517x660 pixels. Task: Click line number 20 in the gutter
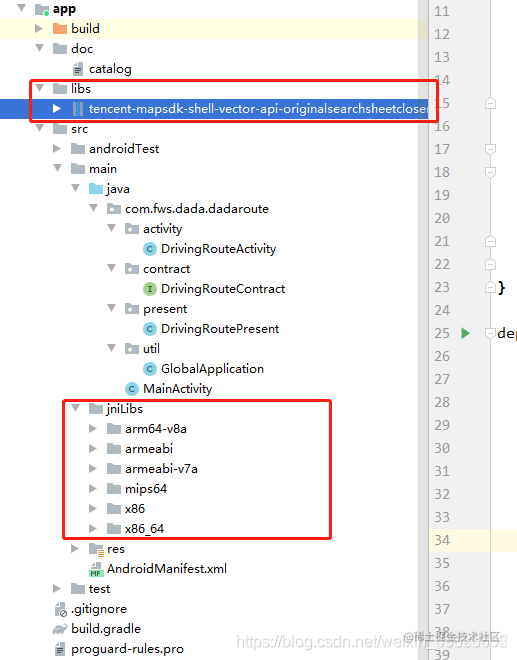(x=442, y=218)
